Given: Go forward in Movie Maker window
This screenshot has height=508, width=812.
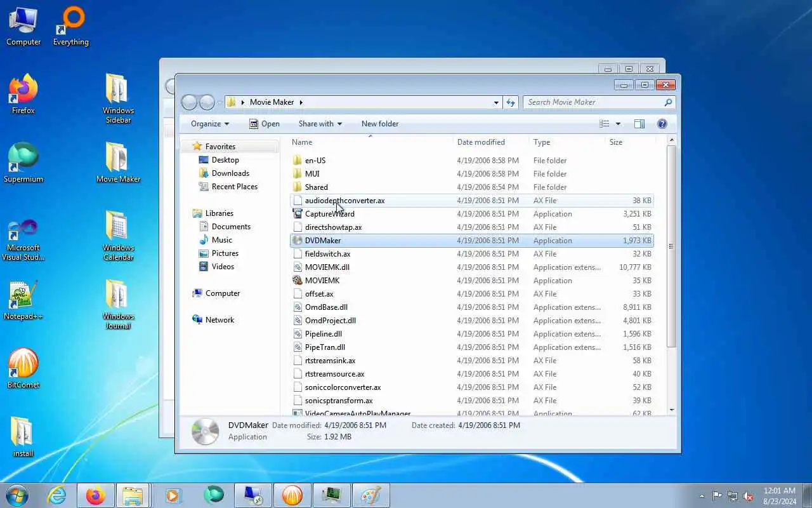Looking at the screenshot, I should coord(207,102).
